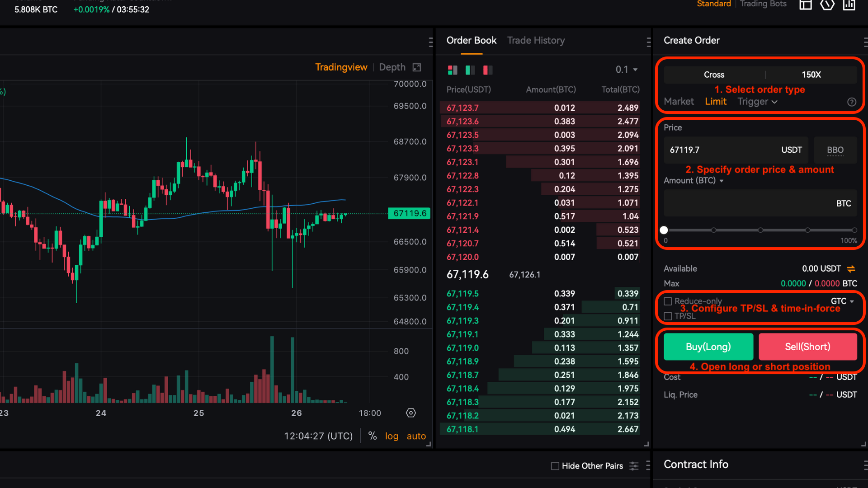The width and height of the screenshot is (868, 488).
Task: Open the layout panel icon top right
Action: point(806,5)
